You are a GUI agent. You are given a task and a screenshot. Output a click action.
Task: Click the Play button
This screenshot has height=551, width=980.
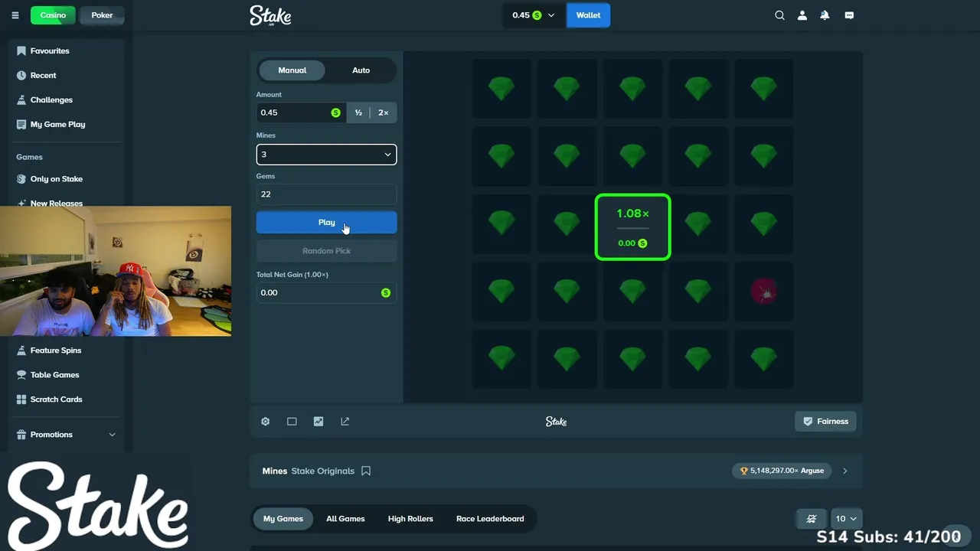[326, 223]
